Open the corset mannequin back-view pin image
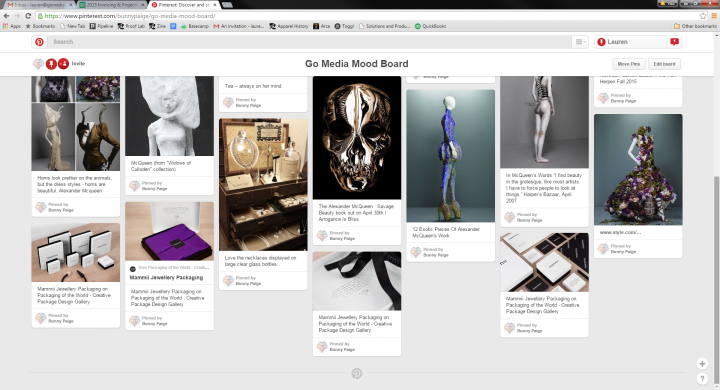Viewport: 720px width, 390px height. pyautogui.click(x=544, y=122)
